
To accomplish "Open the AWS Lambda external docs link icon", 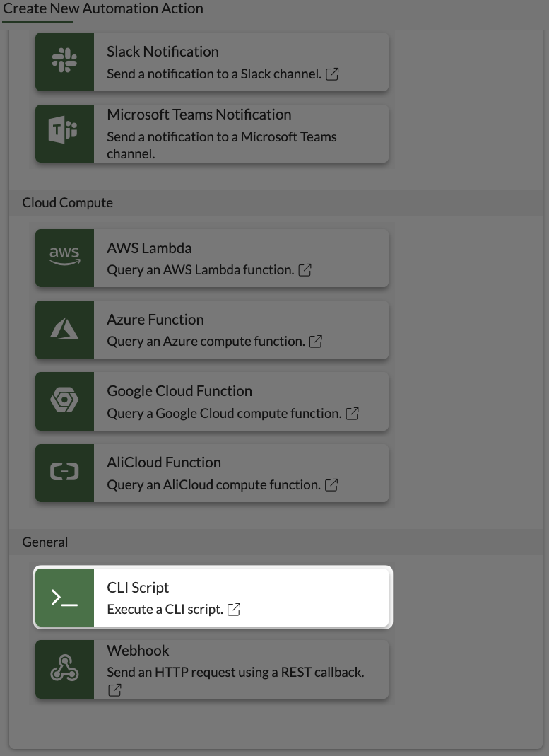I will [305, 270].
